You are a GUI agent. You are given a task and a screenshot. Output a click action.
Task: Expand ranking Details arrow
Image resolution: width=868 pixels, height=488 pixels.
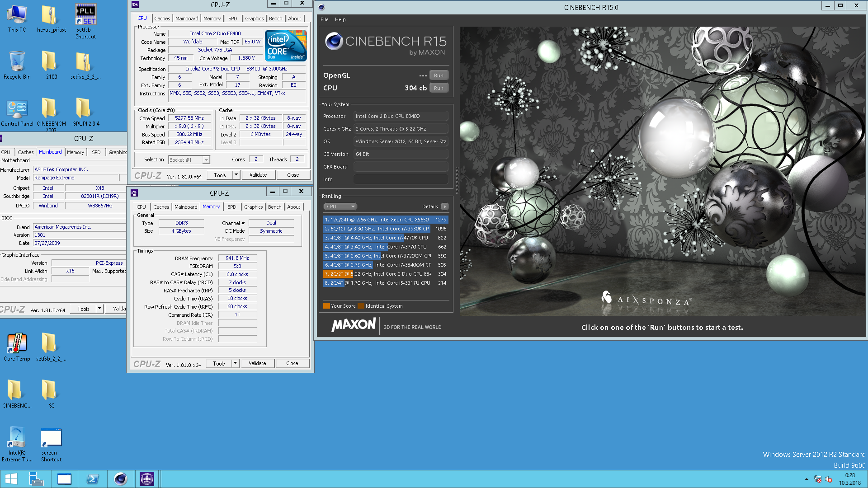pos(445,206)
